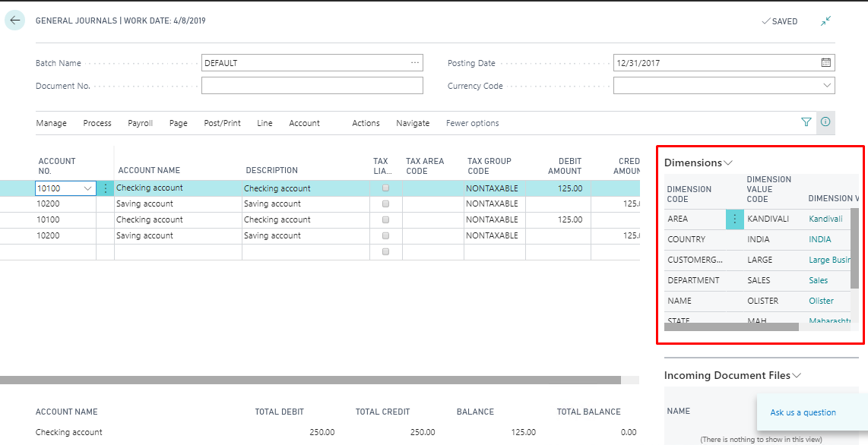Open the Account No. 10100 dropdown
Image resolution: width=868 pixels, height=445 pixels.
[87, 188]
